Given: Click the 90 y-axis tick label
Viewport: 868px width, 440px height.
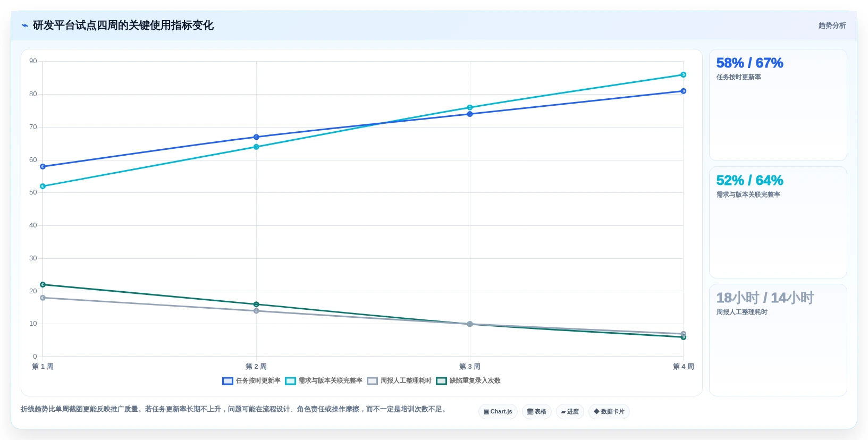Looking at the screenshot, I should [x=33, y=61].
